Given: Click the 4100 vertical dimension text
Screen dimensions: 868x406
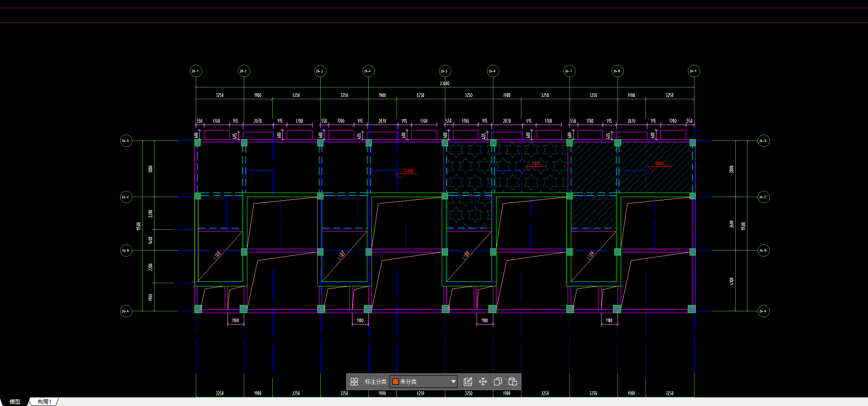Looking at the screenshot, I should [x=731, y=281].
